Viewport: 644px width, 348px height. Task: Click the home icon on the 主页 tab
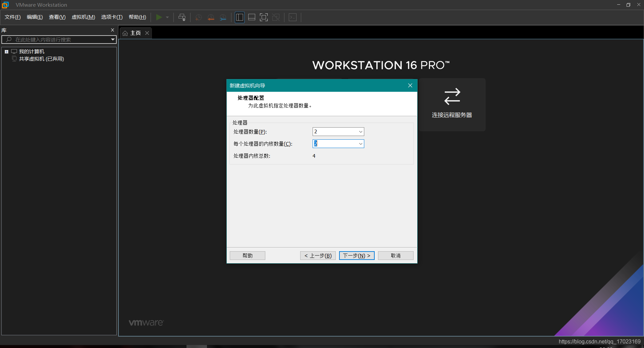pyautogui.click(x=125, y=33)
